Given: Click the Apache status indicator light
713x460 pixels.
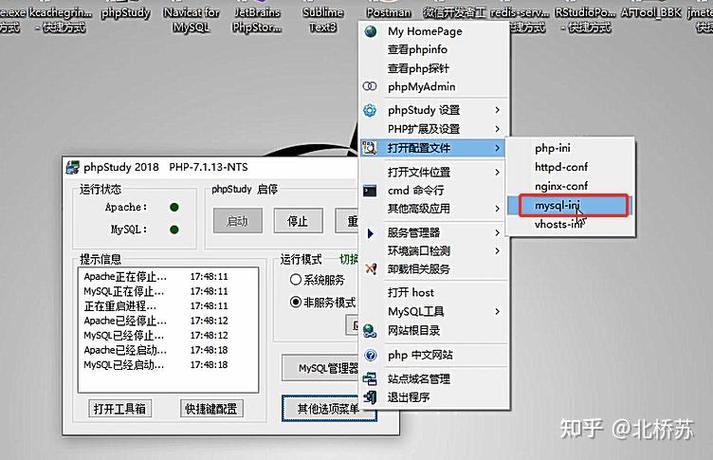Looking at the screenshot, I should (174, 207).
